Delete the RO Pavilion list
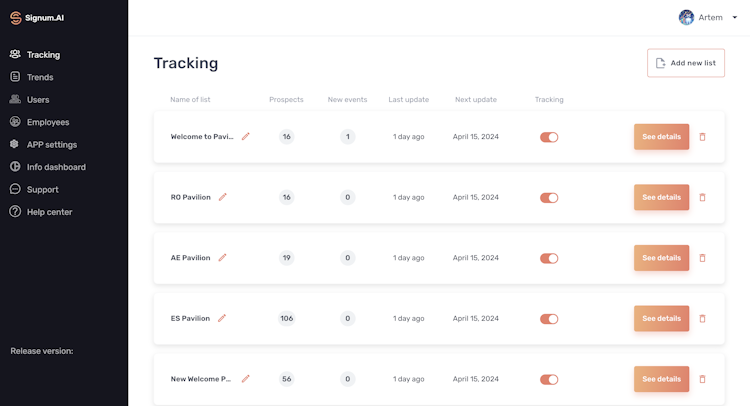Screen dimensions: 750x406 [702, 197]
